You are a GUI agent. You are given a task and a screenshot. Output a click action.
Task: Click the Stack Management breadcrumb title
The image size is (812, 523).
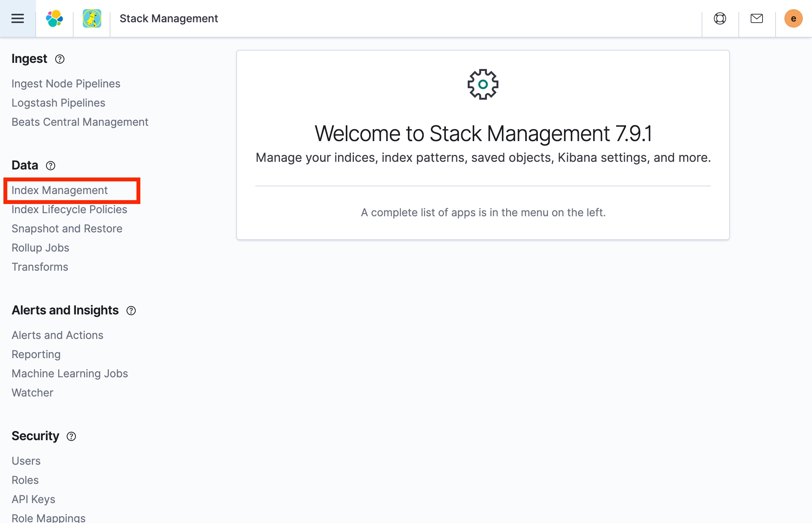(169, 18)
